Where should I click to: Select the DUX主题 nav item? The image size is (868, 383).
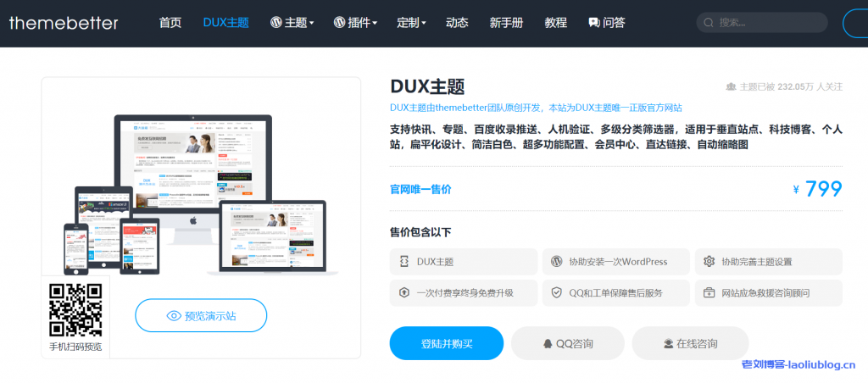[225, 23]
